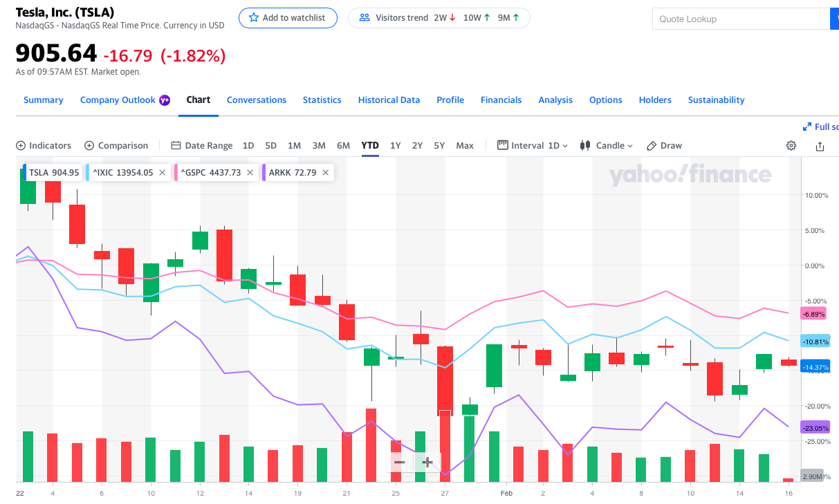Open chart settings gear icon

(791, 146)
